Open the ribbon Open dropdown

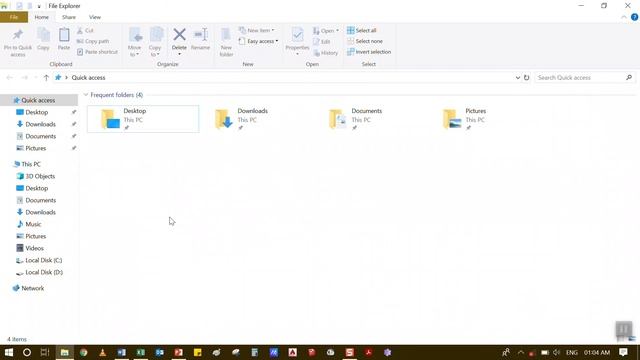click(x=326, y=31)
